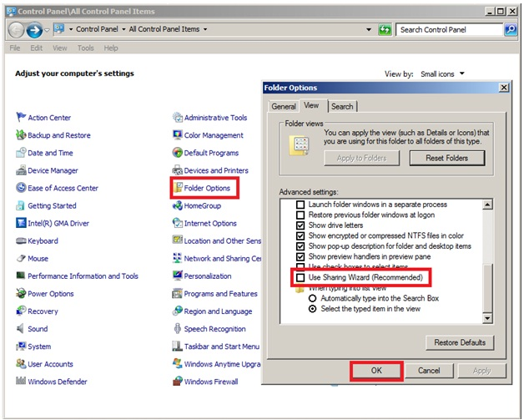Select Automatically type into the Search Box
This screenshot has height=420, width=524.
pos(312,298)
